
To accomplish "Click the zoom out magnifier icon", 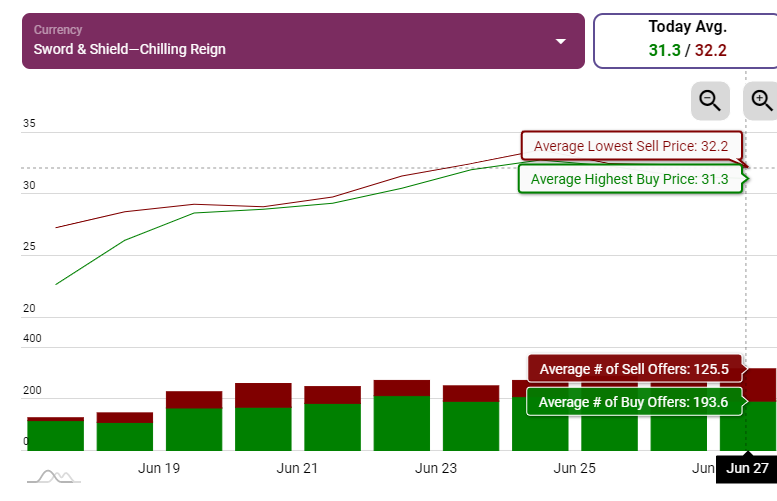I will 710,100.
